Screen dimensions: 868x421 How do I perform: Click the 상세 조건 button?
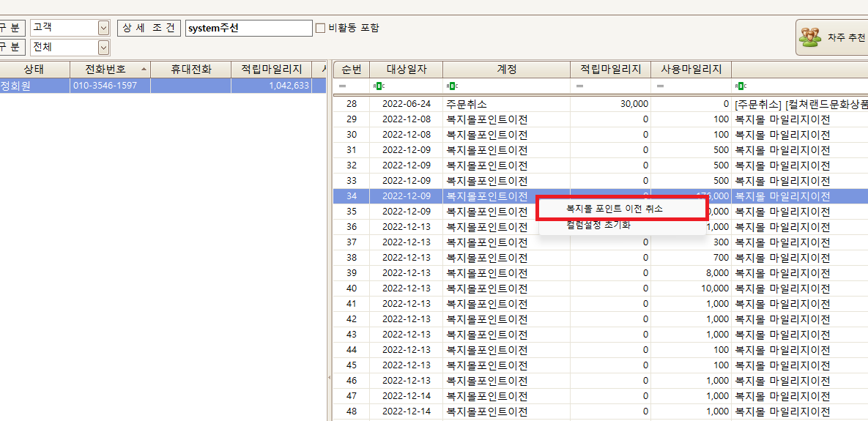coord(149,28)
